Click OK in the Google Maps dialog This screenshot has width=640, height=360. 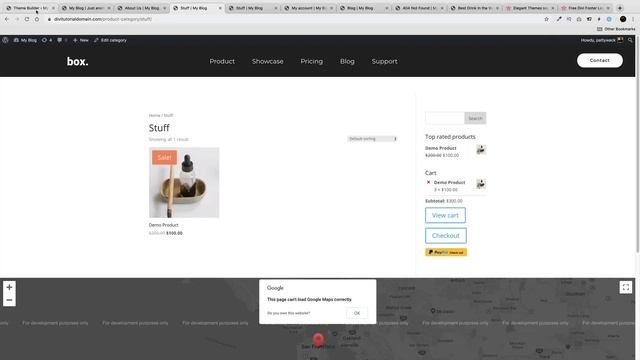tap(357, 313)
